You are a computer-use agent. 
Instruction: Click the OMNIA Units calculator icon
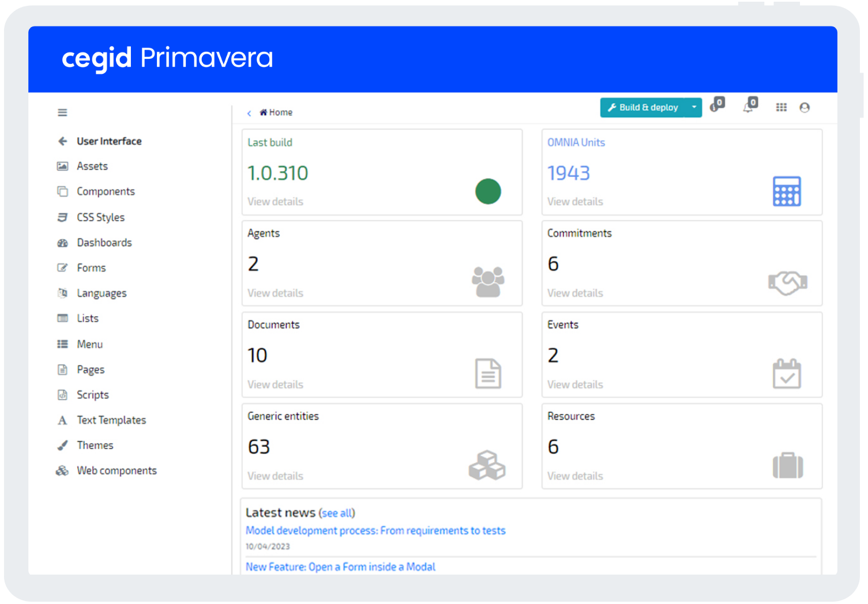[787, 191]
